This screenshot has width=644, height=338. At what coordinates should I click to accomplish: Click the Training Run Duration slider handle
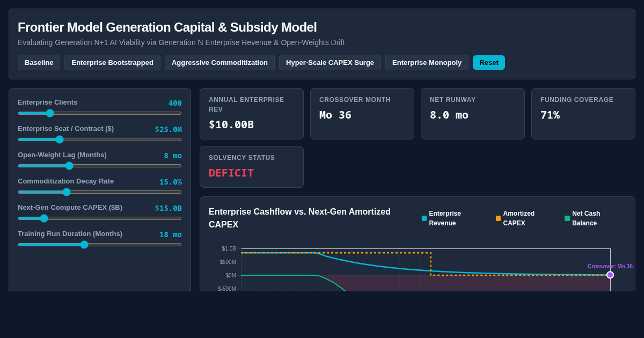[84, 245]
